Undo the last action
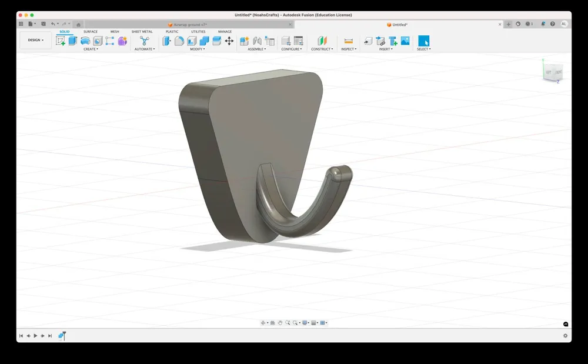This screenshot has height=364, width=588. pos(54,24)
